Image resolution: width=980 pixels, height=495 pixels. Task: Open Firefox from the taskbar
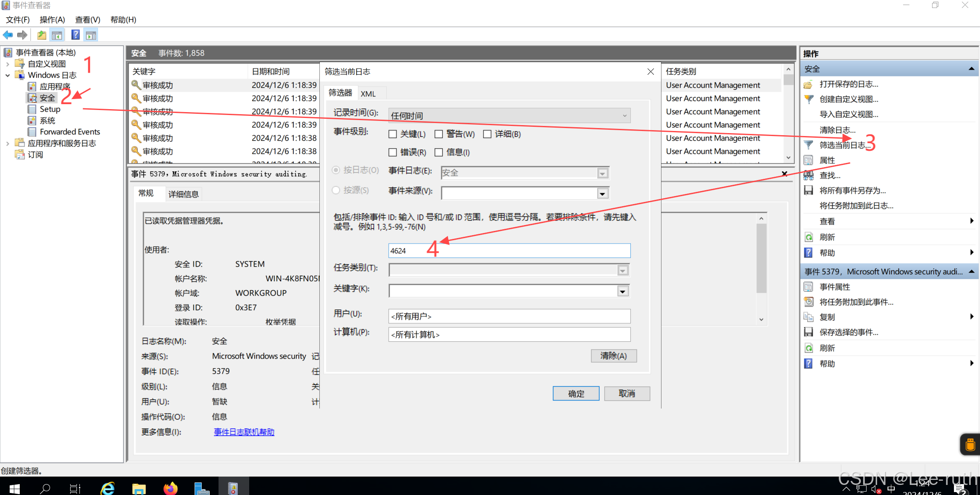point(170,488)
